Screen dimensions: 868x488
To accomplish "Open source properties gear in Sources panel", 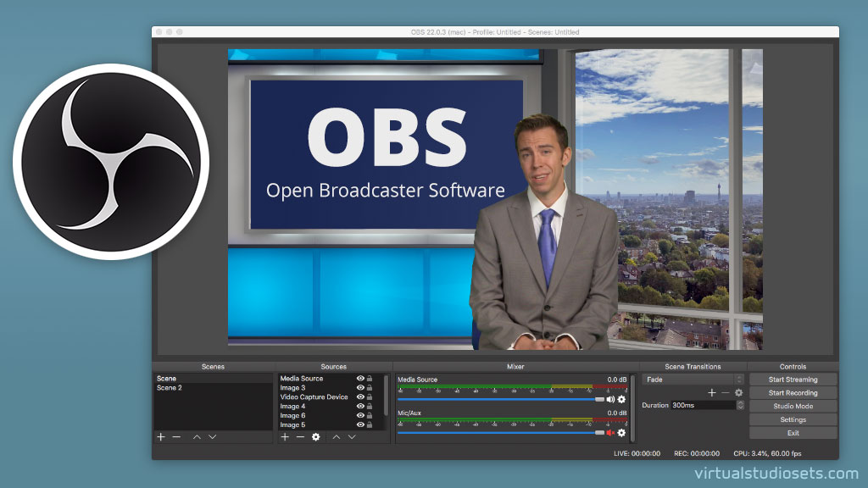I will point(315,437).
